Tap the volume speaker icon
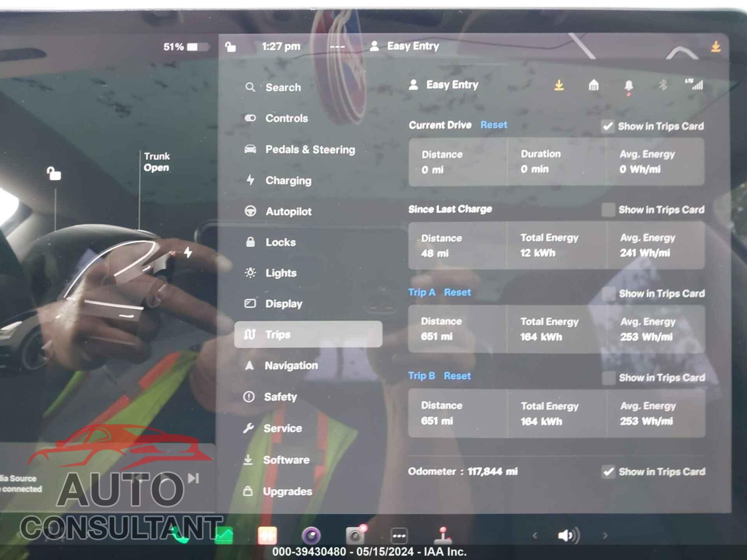 tap(568, 535)
